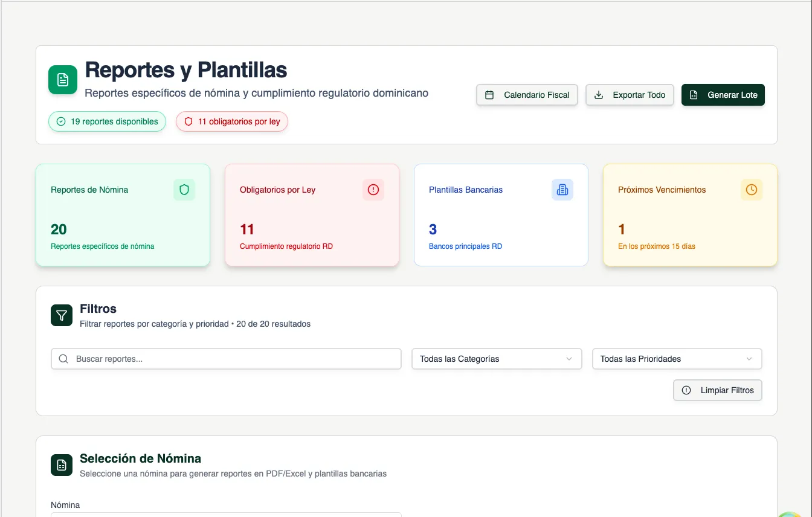The height and width of the screenshot is (517, 812).
Task: Click the building icon in Plantillas Bancarias card
Action: click(562, 190)
